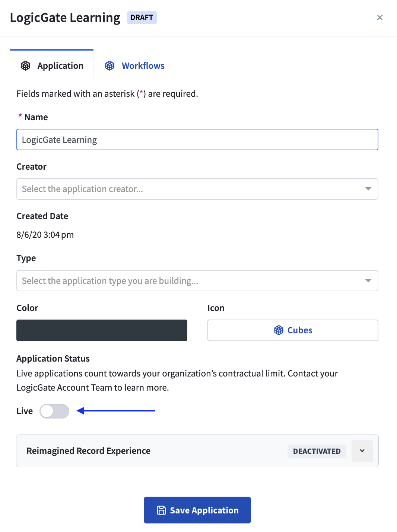Click the DEACTIVATED status badge
Viewport: 397px width, 532px height.
click(317, 451)
